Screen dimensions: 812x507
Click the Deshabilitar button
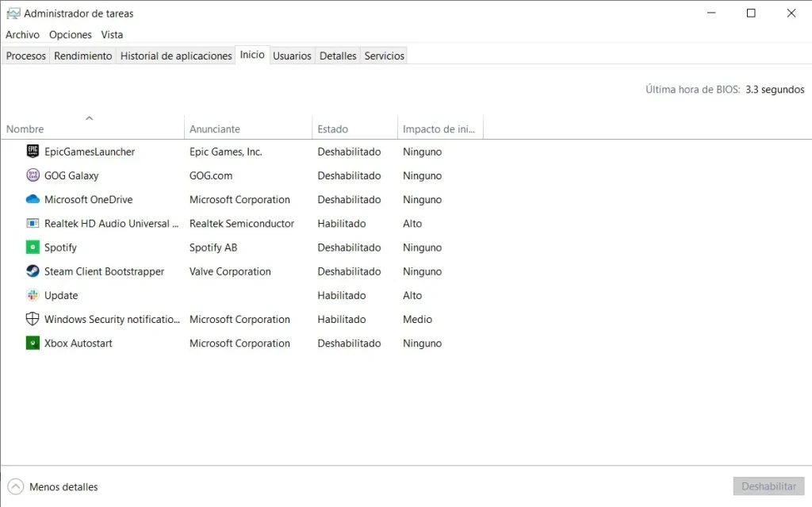point(768,486)
